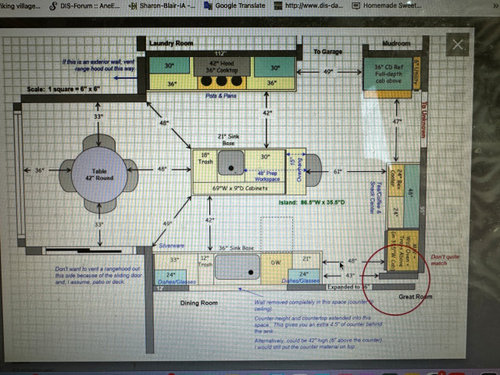Screen dimensions: 500x375
Task: Open the 'king village' bookmark
Action: coord(20,5)
